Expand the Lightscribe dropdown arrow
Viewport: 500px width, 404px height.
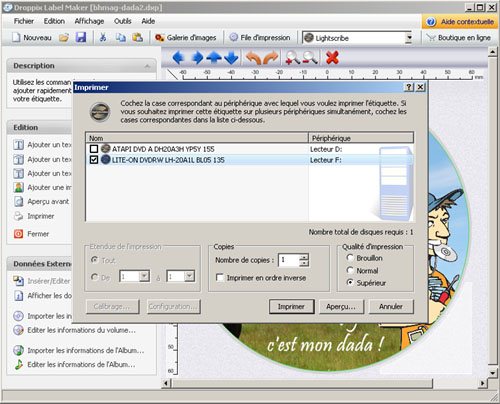[x=409, y=38]
